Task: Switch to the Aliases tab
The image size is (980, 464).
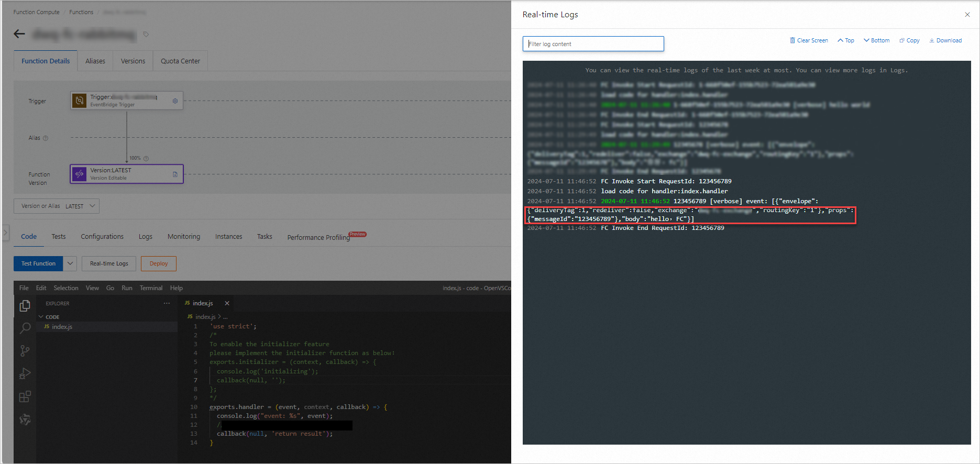Action: coord(95,61)
